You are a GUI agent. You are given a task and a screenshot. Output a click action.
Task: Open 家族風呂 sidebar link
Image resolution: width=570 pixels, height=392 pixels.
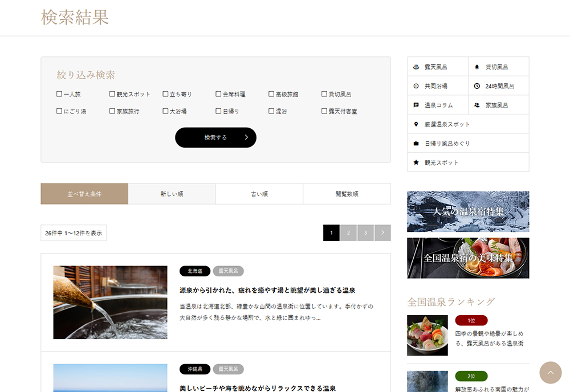[499, 105]
